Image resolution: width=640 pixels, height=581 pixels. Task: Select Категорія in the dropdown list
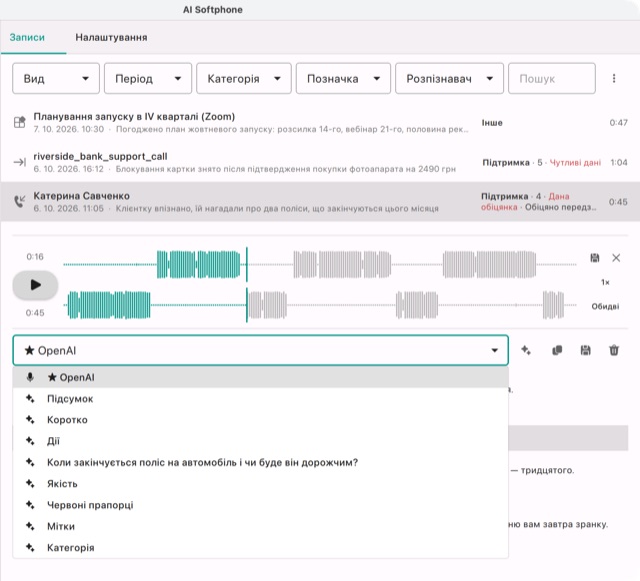(260, 547)
